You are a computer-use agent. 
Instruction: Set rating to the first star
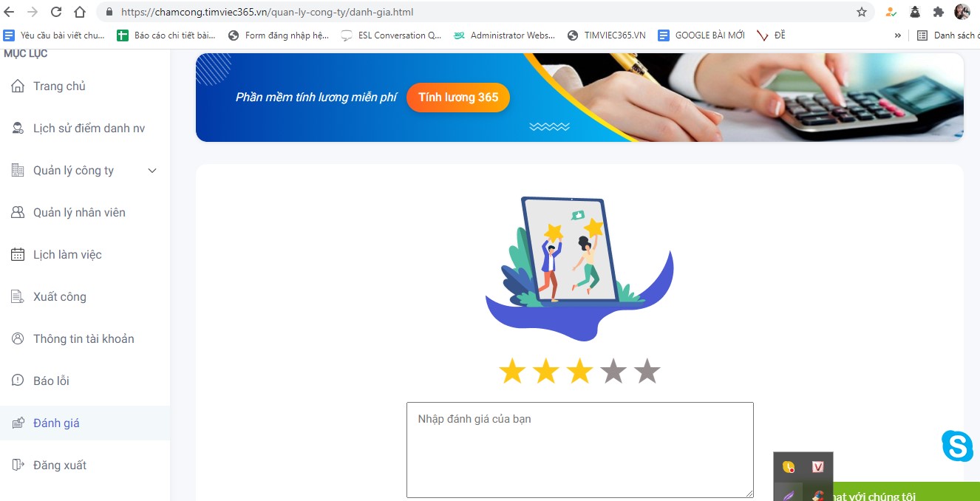coord(511,371)
